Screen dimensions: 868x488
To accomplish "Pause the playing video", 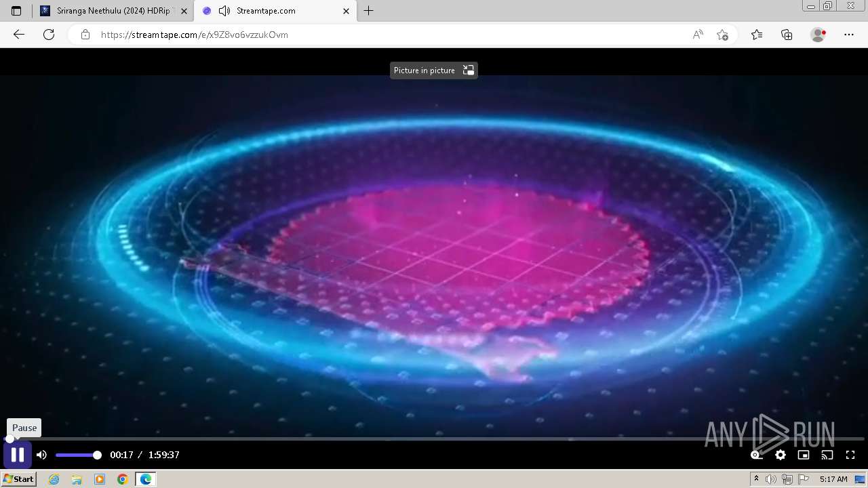I will click(18, 455).
